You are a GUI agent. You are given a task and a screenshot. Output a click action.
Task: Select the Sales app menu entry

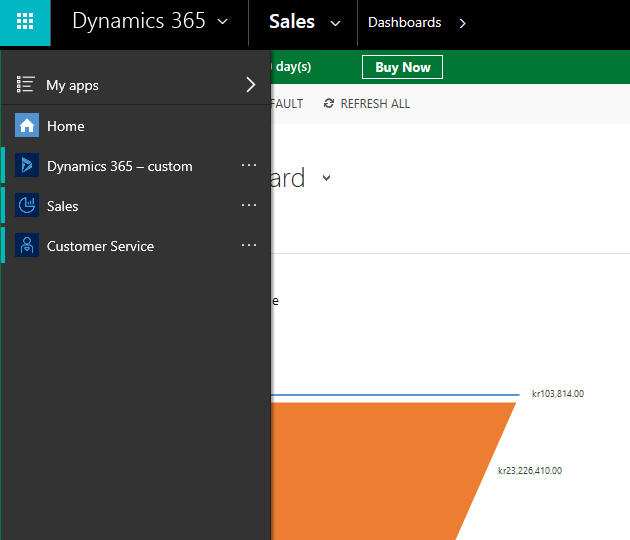[x=63, y=206]
